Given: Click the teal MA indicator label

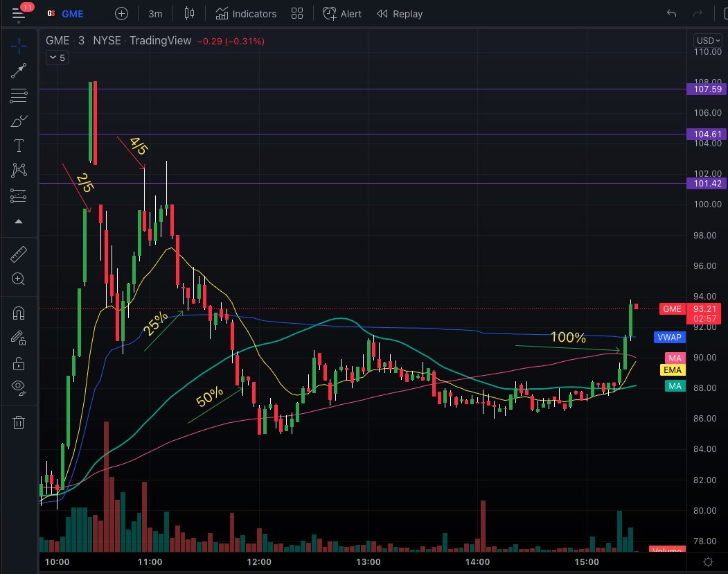Looking at the screenshot, I should pyautogui.click(x=675, y=385).
